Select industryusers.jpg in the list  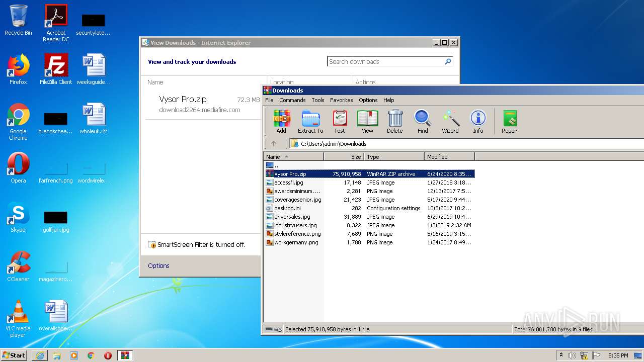tap(369, 225)
